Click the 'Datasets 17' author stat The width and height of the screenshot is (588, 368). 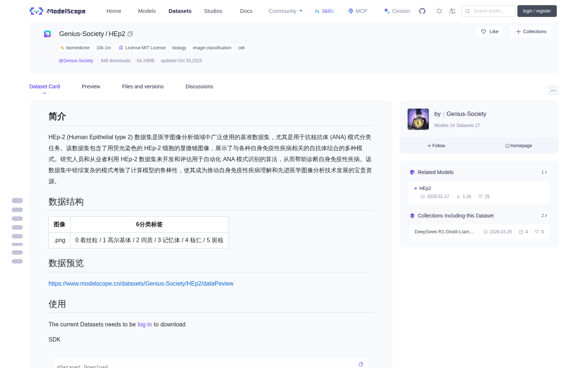coord(468,125)
